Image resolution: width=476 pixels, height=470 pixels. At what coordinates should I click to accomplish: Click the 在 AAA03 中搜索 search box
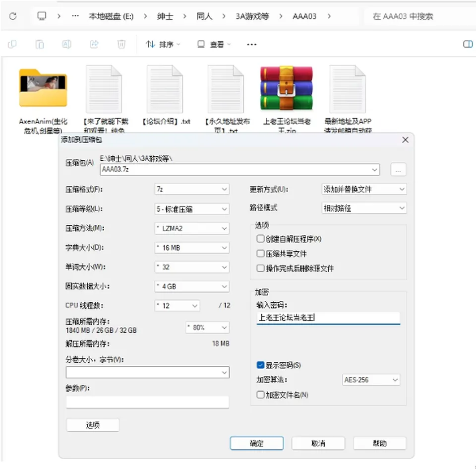[420, 16]
